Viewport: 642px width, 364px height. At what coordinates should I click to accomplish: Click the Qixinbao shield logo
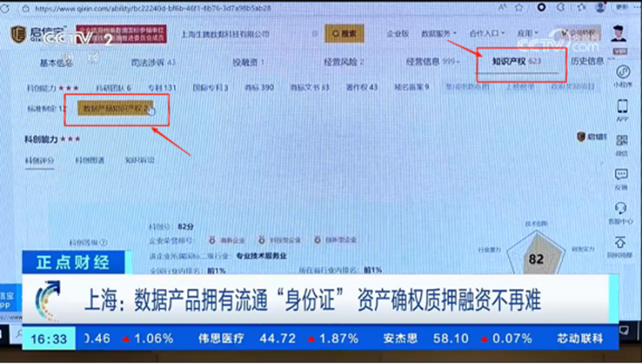pyautogui.click(x=18, y=34)
